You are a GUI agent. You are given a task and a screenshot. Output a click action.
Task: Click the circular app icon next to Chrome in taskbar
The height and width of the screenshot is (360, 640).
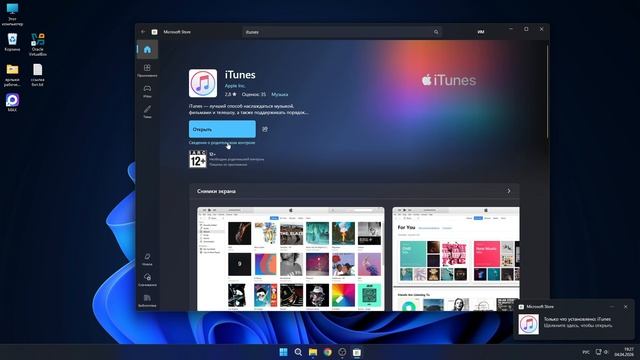pos(342,352)
